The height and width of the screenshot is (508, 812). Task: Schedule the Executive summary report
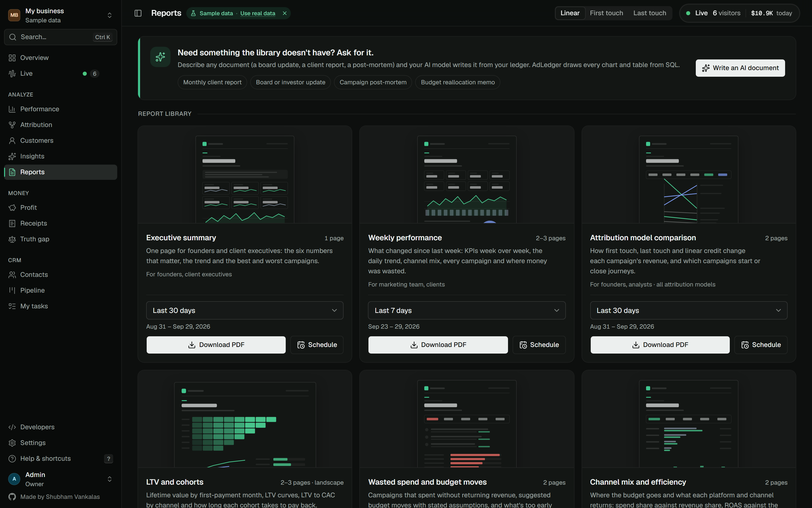[x=317, y=345]
